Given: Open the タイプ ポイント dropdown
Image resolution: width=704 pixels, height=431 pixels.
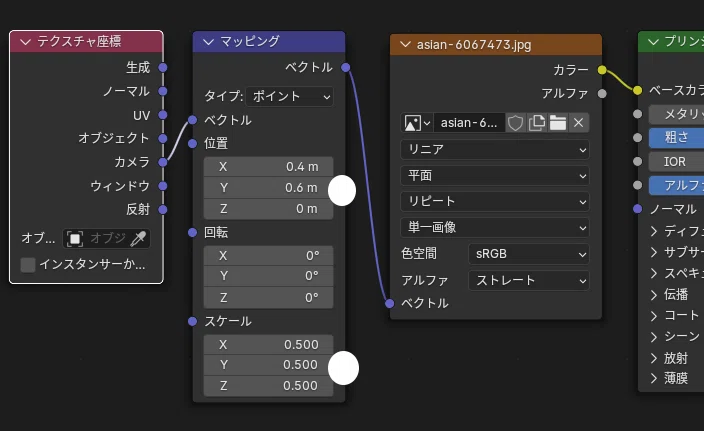Looking at the screenshot, I should [x=290, y=97].
